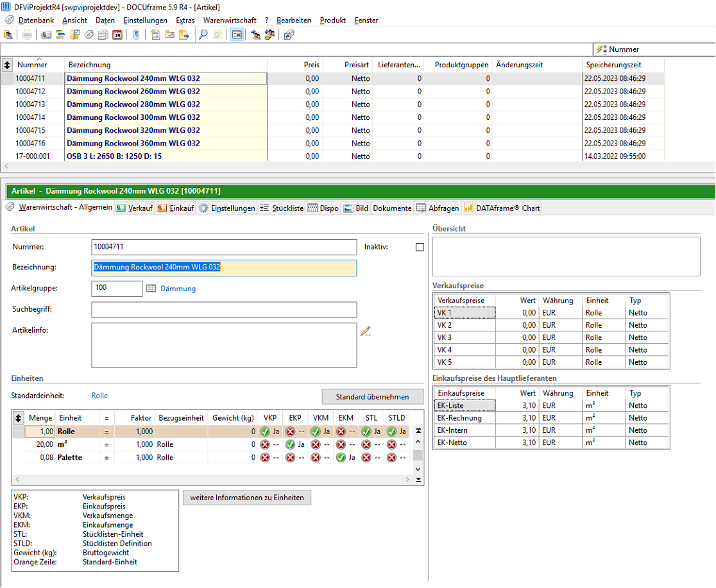The image size is (716, 588).
Task: Click the magnifying glass search icon
Action: tap(203, 35)
